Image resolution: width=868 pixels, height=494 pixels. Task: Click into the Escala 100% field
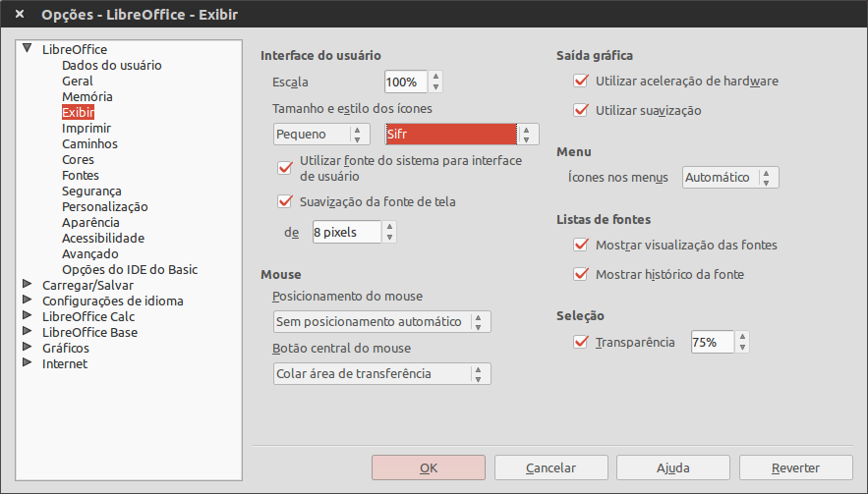pyautogui.click(x=406, y=82)
